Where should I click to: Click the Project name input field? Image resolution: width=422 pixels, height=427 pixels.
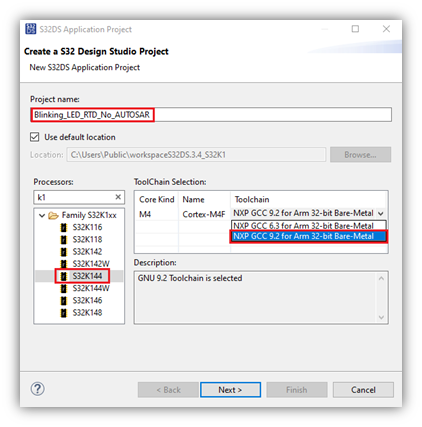click(211, 115)
